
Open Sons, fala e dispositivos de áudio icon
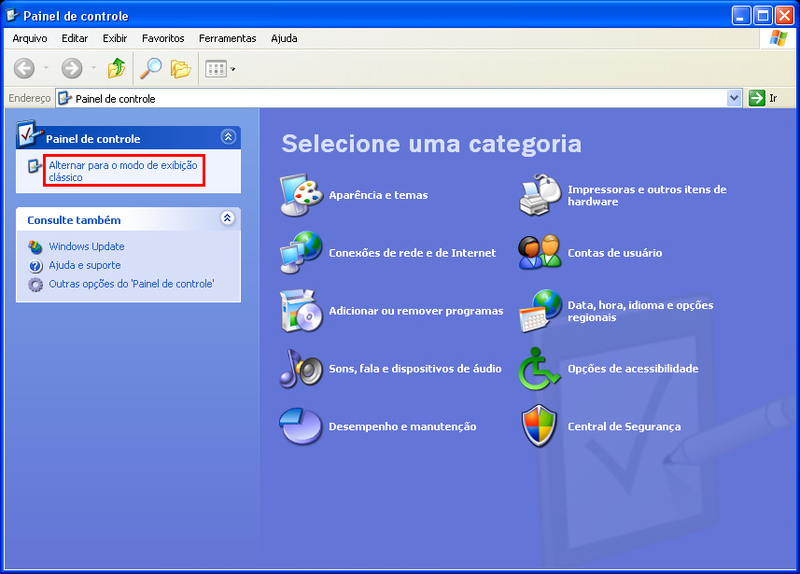point(301,368)
